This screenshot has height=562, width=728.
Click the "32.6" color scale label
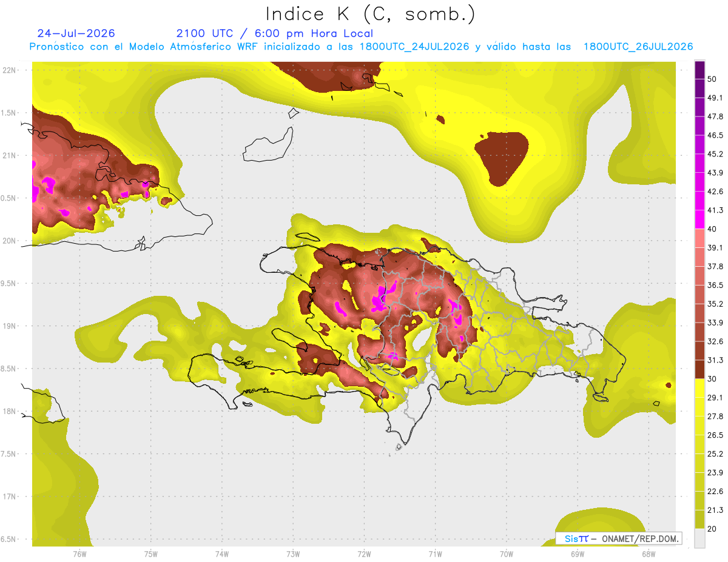tap(715, 341)
